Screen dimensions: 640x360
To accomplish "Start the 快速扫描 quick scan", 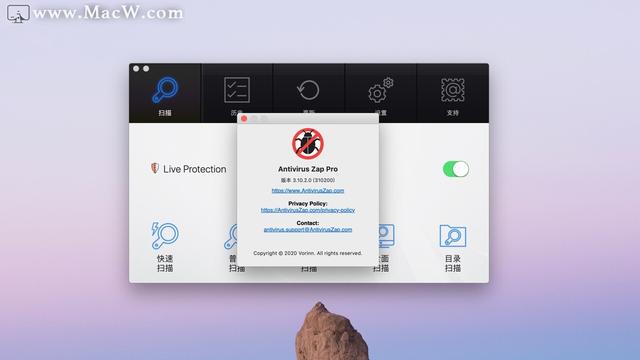I will 165,247.
